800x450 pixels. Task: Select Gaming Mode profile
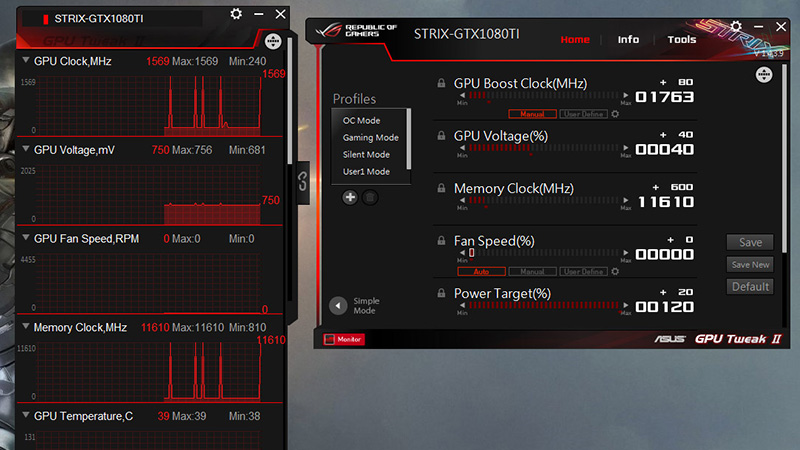click(370, 137)
